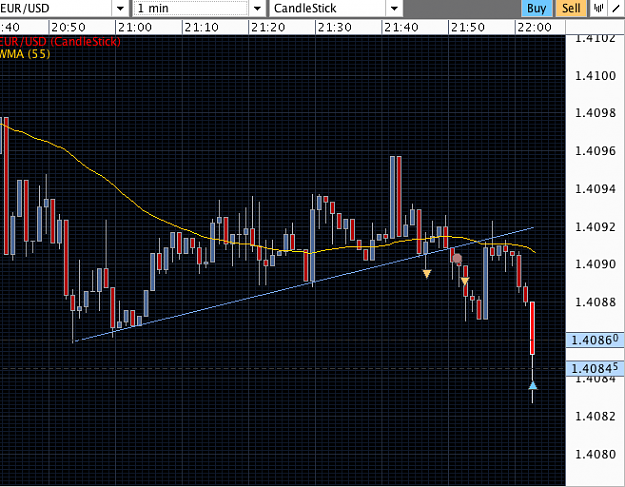Click the 1.40860 price tag on axis

click(x=595, y=340)
